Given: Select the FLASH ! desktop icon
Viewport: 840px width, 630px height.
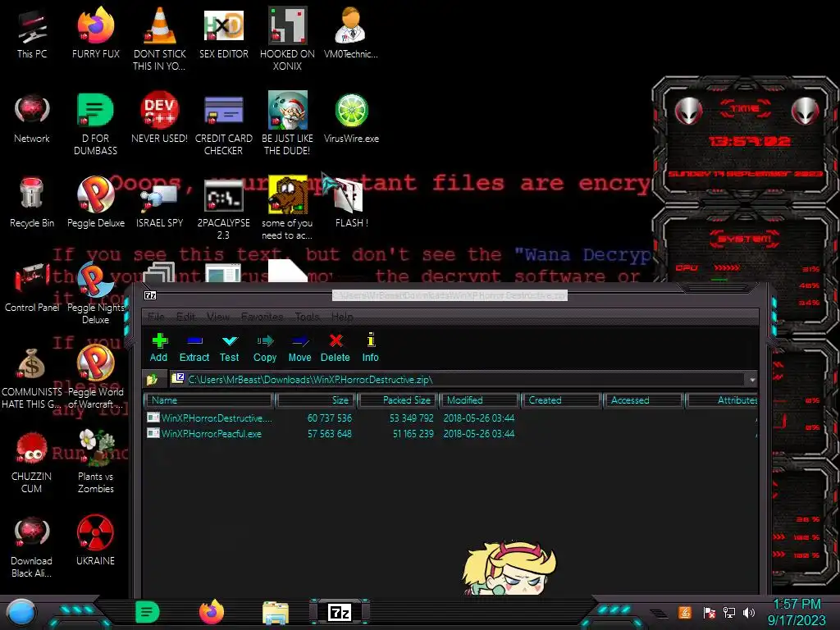Looking at the screenshot, I should 351,203.
